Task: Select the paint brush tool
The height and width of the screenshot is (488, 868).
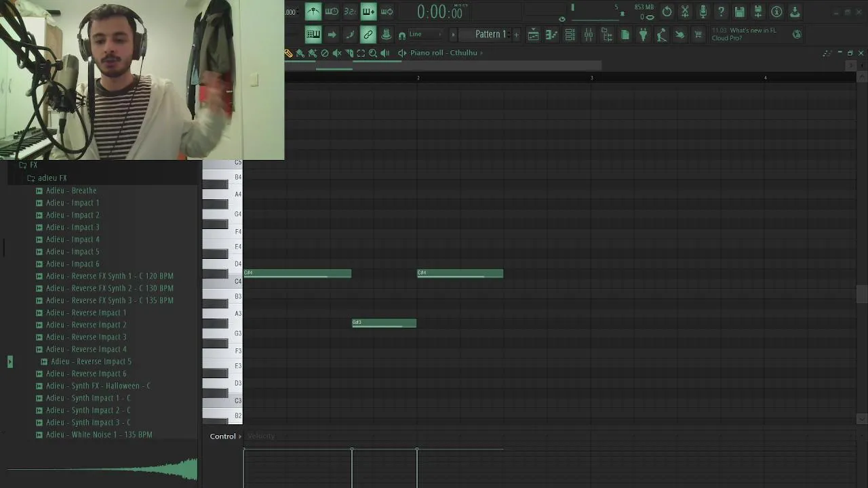Action: pos(300,53)
